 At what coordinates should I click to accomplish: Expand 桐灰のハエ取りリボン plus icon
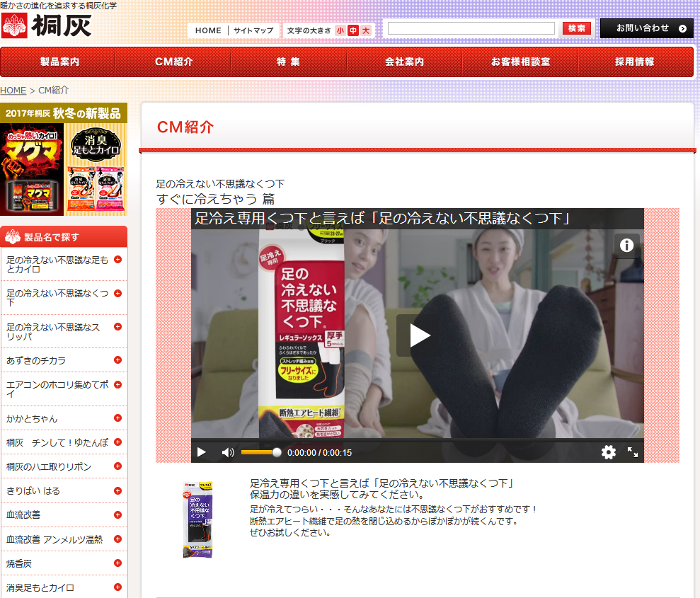(x=118, y=466)
